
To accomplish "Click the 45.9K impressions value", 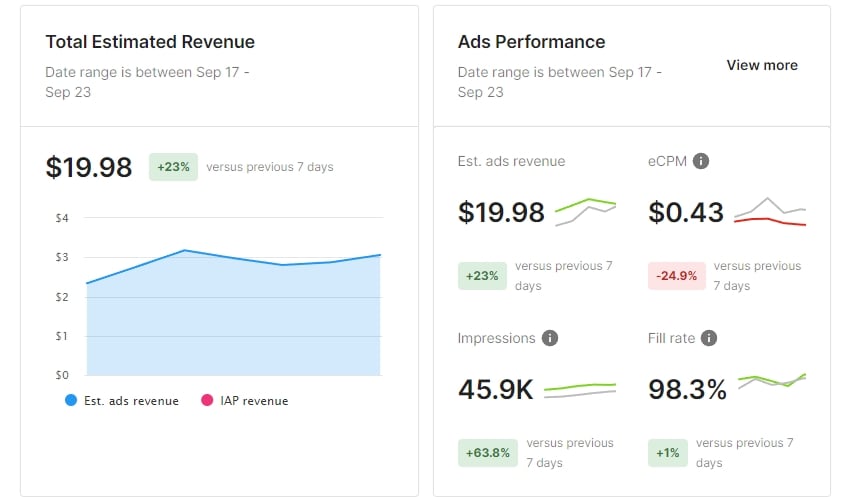I will (x=496, y=390).
